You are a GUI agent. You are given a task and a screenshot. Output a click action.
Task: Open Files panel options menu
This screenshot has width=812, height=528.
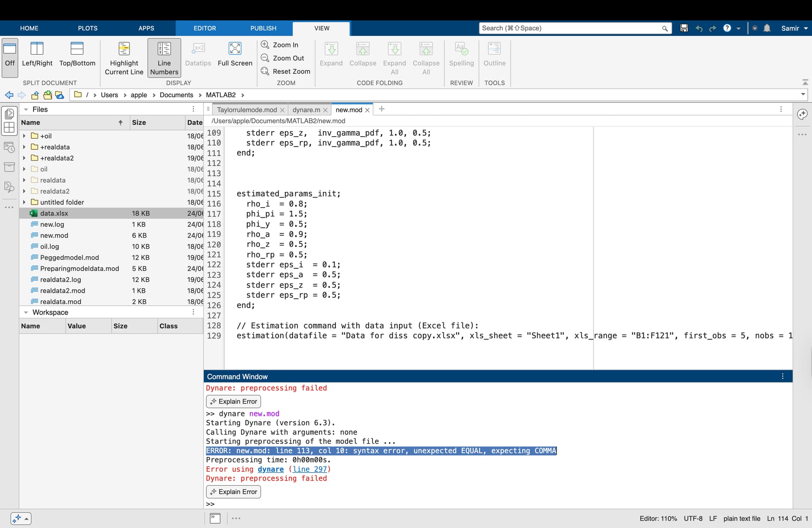[x=193, y=109]
